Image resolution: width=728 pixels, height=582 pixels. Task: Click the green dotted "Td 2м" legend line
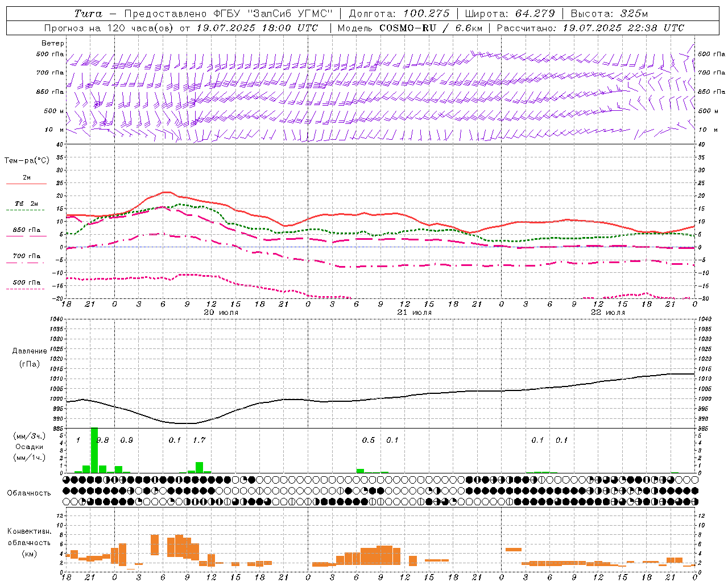click(26, 210)
